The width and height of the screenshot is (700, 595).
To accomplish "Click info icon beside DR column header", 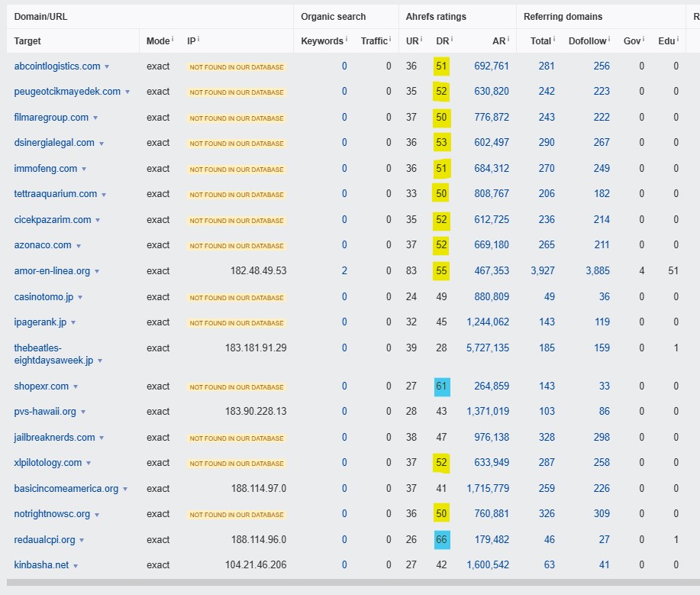I will 451,39.
